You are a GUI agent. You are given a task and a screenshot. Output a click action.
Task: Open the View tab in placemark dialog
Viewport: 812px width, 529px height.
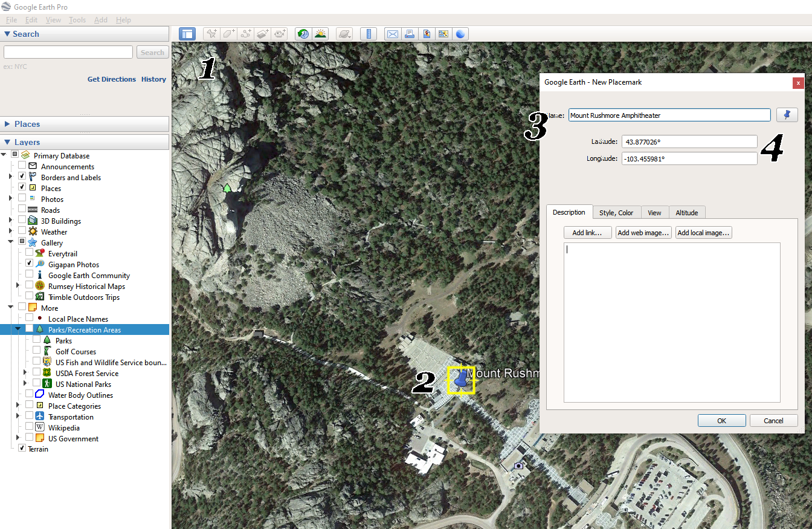pyautogui.click(x=654, y=212)
